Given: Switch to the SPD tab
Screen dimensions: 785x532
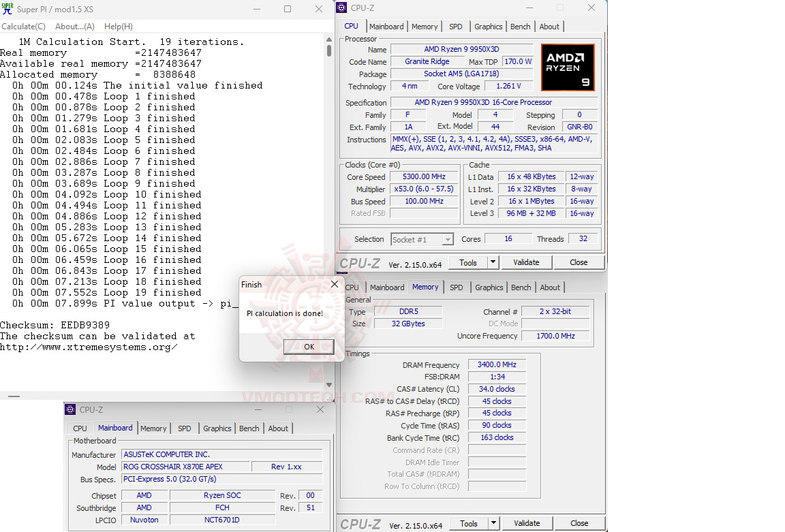Looking at the screenshot, I should (x=456, y=26).
